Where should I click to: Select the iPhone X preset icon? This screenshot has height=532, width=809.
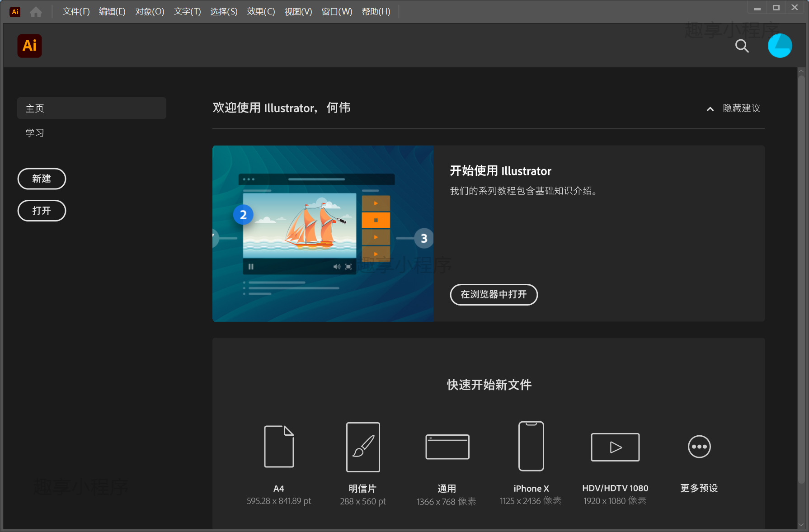(x=531, y=446)
